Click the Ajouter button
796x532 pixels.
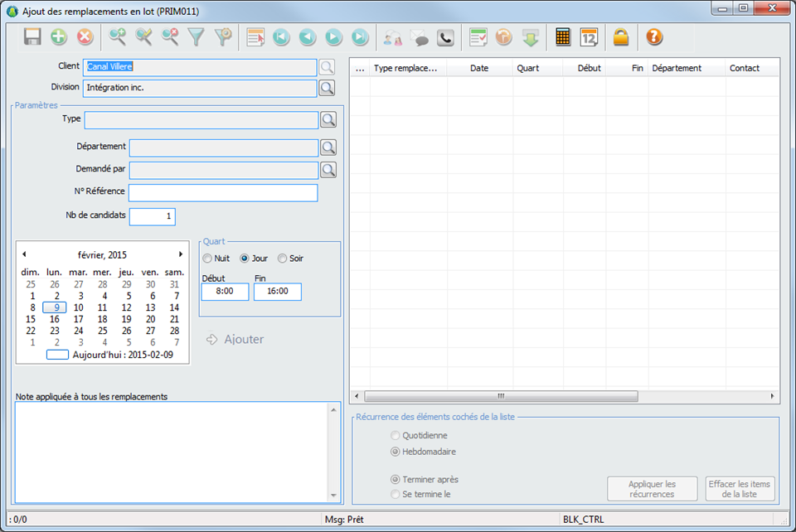click(235, 339)
